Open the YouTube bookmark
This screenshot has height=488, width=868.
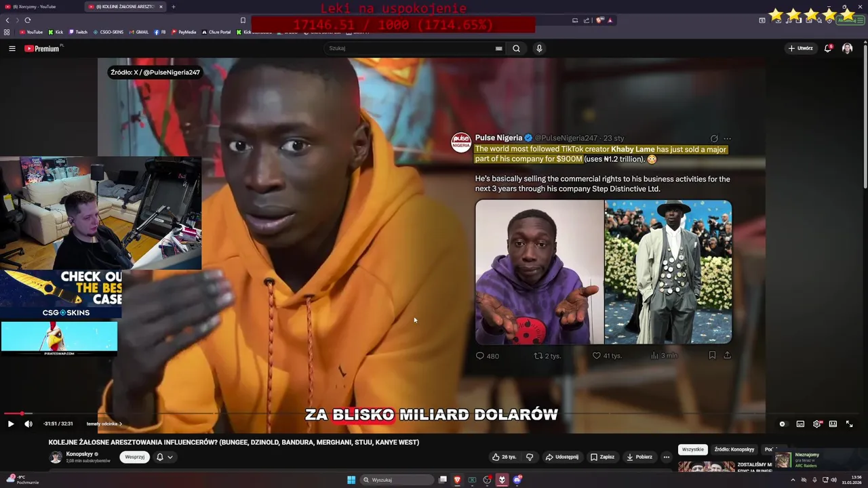[31, 32]
